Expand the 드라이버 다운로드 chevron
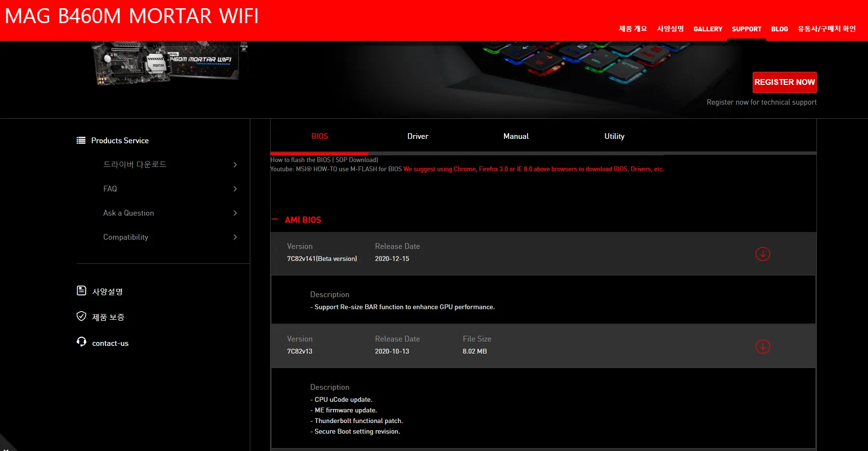868x451 pixels. tap(235, 164)
